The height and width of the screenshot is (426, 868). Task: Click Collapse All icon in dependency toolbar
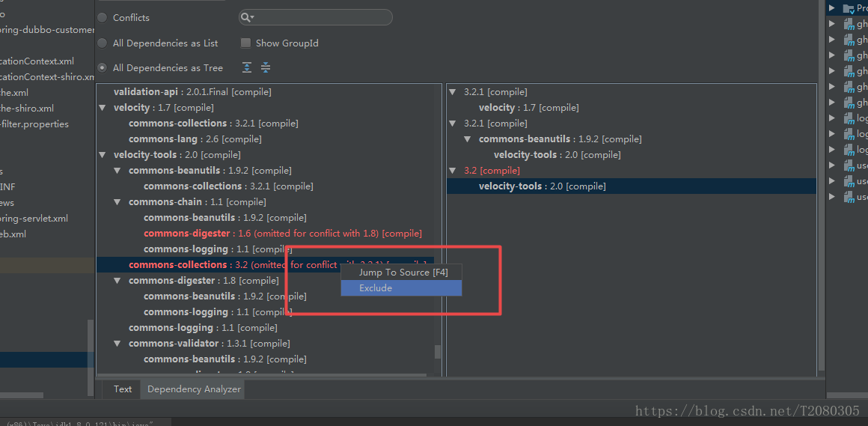point(266,67)
